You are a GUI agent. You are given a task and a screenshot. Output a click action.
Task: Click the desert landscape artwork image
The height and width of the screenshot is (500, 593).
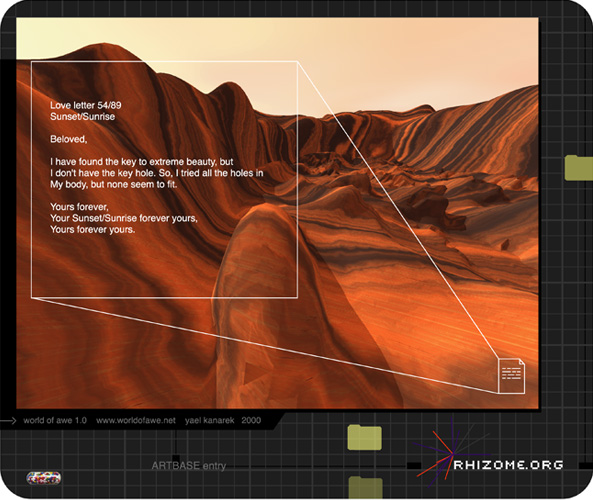pyautogui.click(x=277, y=213)
